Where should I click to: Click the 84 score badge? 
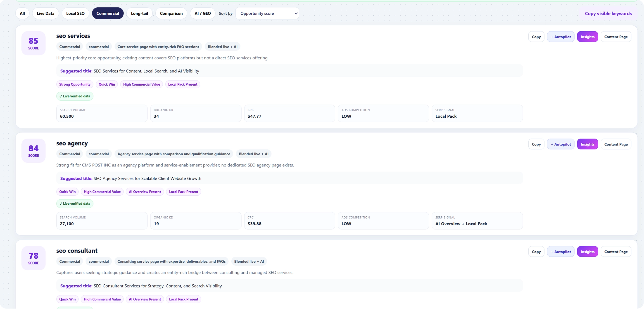coord(33,151)
